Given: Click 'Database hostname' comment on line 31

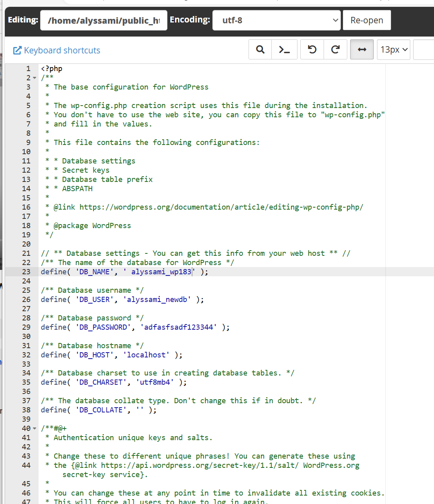Looking at the screenshot, I should [x=94, y=346].
